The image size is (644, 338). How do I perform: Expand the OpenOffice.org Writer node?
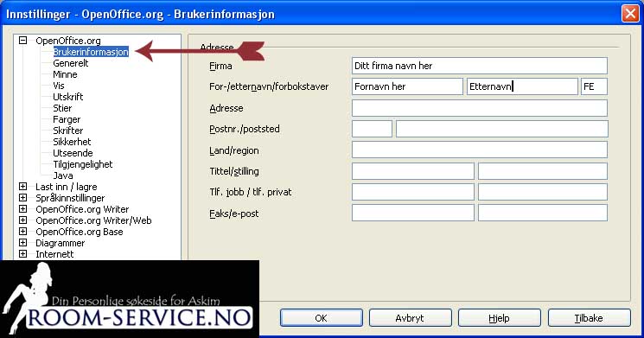tap(23, 209)
